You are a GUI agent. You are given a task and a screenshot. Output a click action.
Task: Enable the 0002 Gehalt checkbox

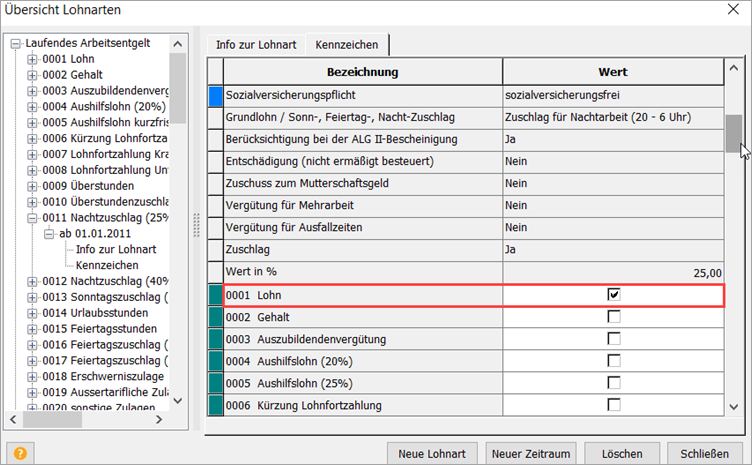[x=614, y=317]
